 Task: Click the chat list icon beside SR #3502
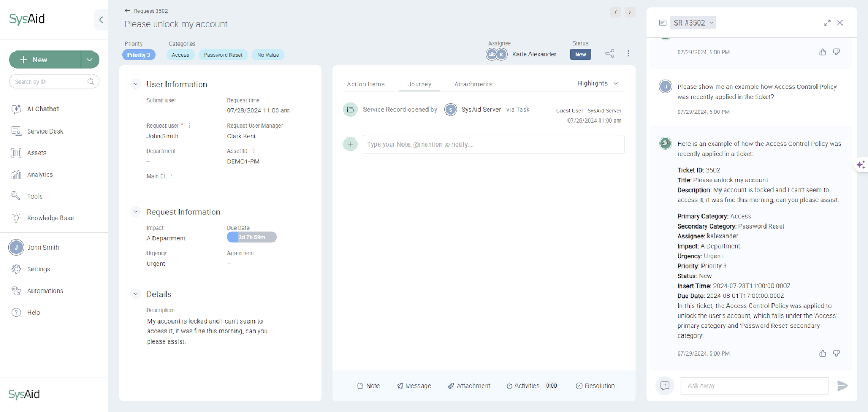click(x=662, y=23)
